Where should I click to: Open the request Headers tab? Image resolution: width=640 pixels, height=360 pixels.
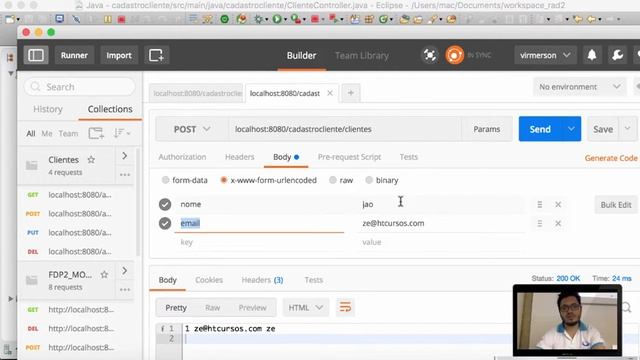(x=239, y=157)
